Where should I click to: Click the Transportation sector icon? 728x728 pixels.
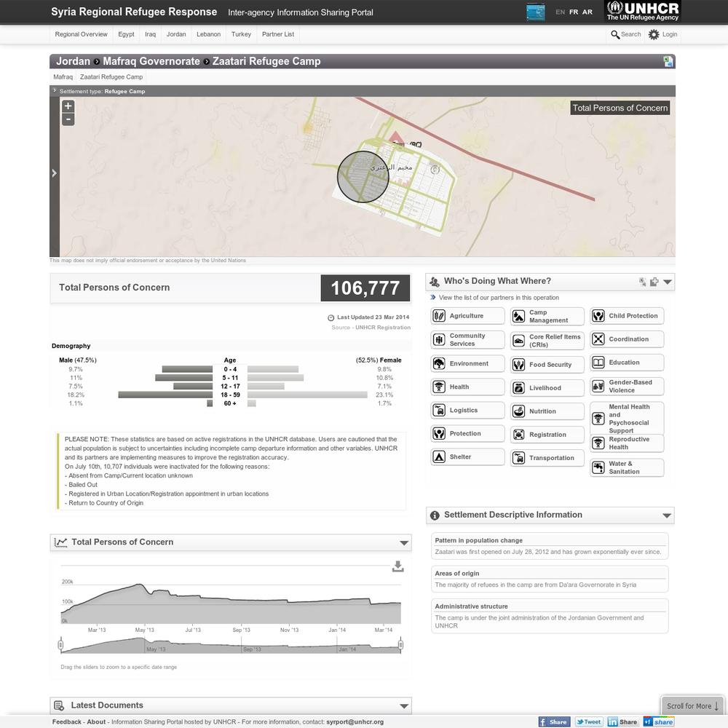tap(518, 458)
